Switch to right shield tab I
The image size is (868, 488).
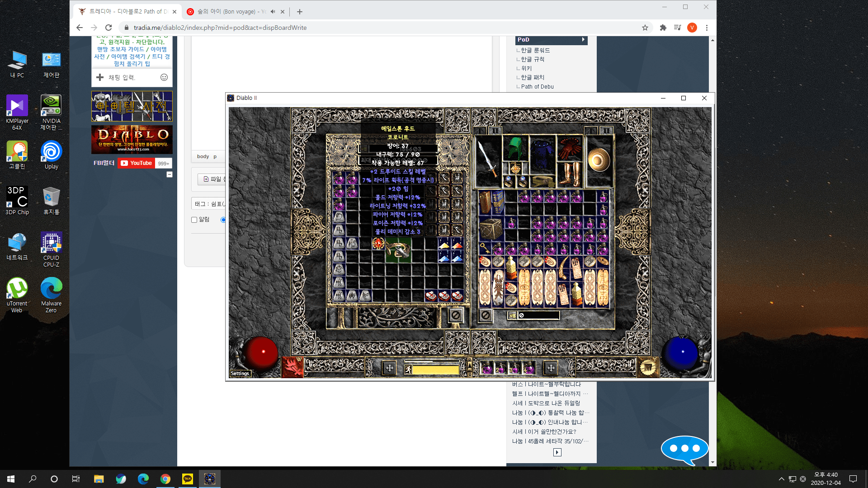tap(591, 131)
